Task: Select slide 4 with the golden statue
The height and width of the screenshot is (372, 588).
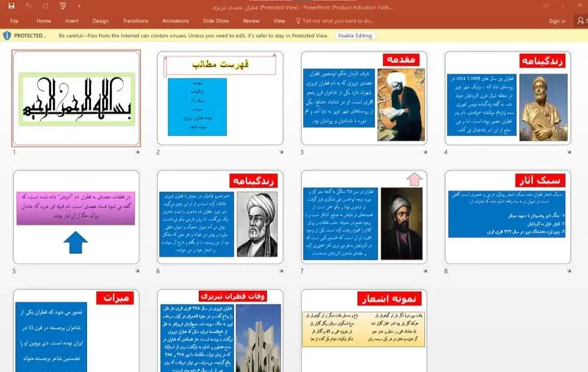Action: pyautogui.click(x=508, y=98)
